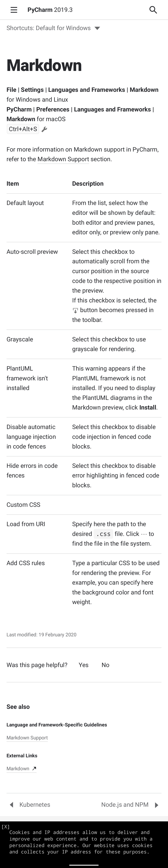168x868 pixels.
Task: Click the external link arrow icon next to Markdown
Action: click(34, 769)
